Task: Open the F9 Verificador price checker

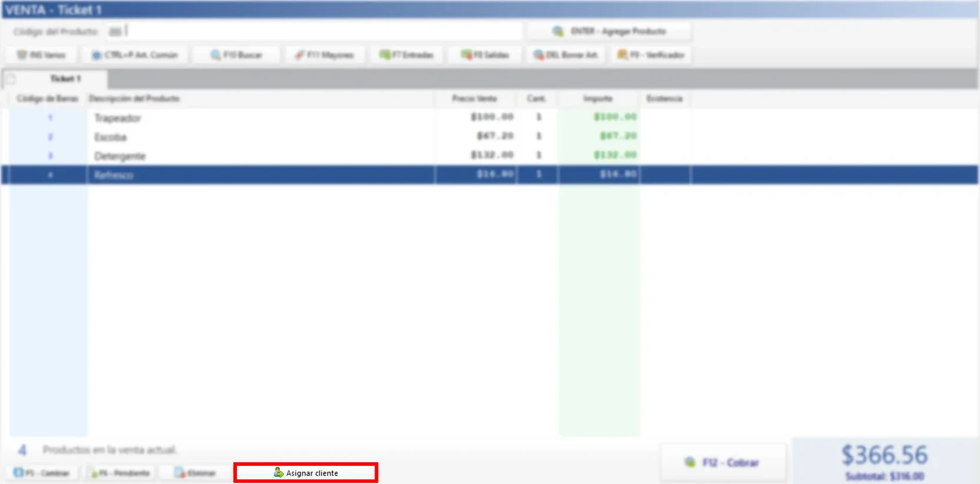Action: click(x=651, y=55)
